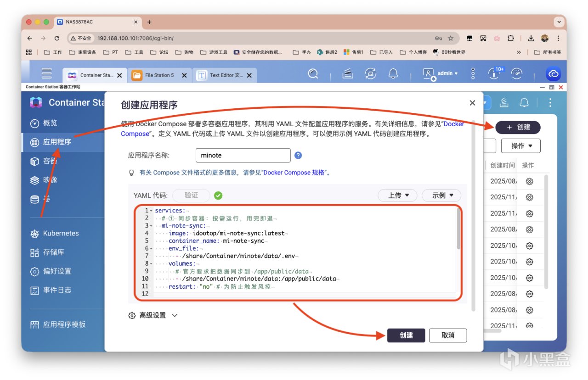
Task: Click the 事件日志 icon in the sidebar
Action: [34, 290]
